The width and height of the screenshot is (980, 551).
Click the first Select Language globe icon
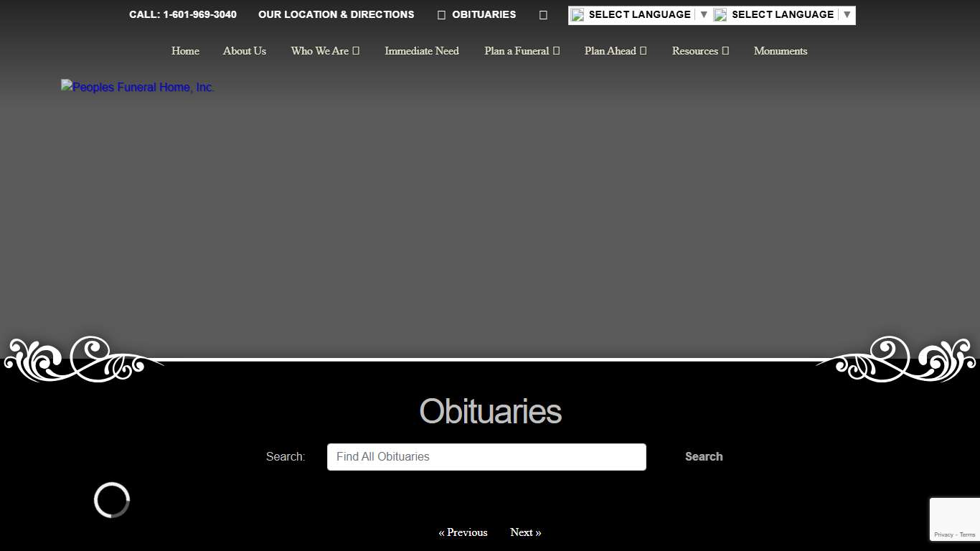point(578,14)
